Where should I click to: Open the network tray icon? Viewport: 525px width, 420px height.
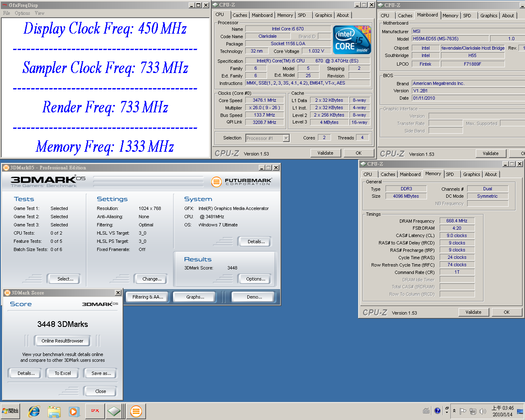pos(472,411)
